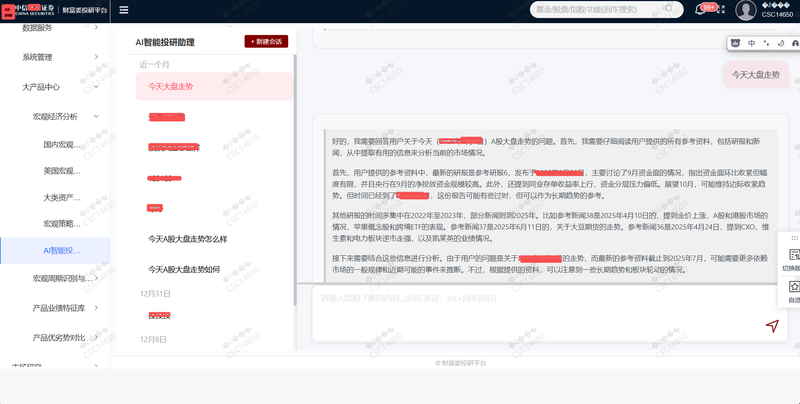
Task: Toggle the hamburger sidebar menu icon
Action: coord(123,10)
